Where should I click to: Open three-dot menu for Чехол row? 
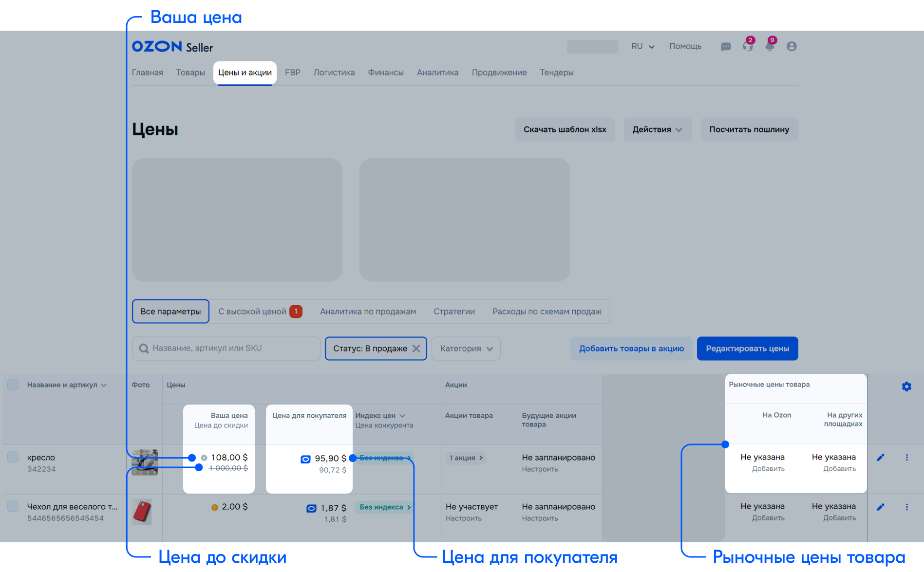pos(906,507)
